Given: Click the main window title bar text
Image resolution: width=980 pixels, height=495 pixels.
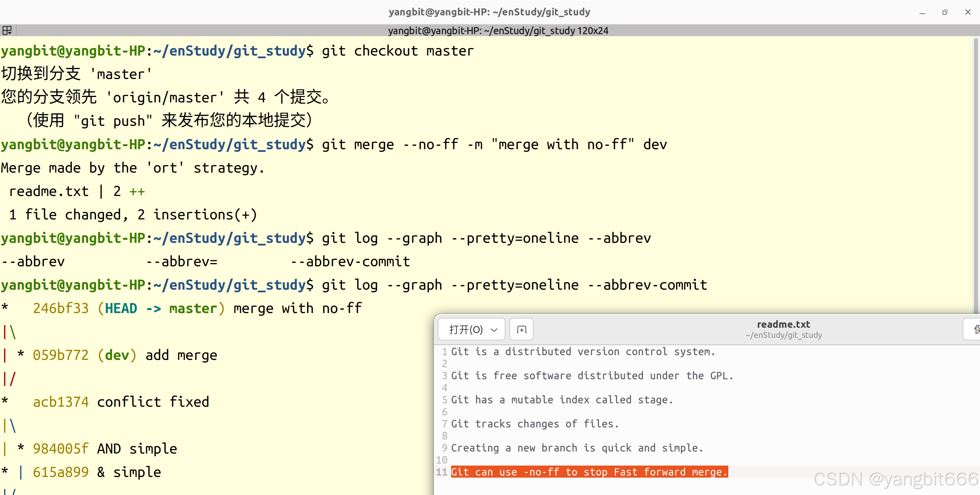Looking at the screenshot, I should [x=489, y=12].
